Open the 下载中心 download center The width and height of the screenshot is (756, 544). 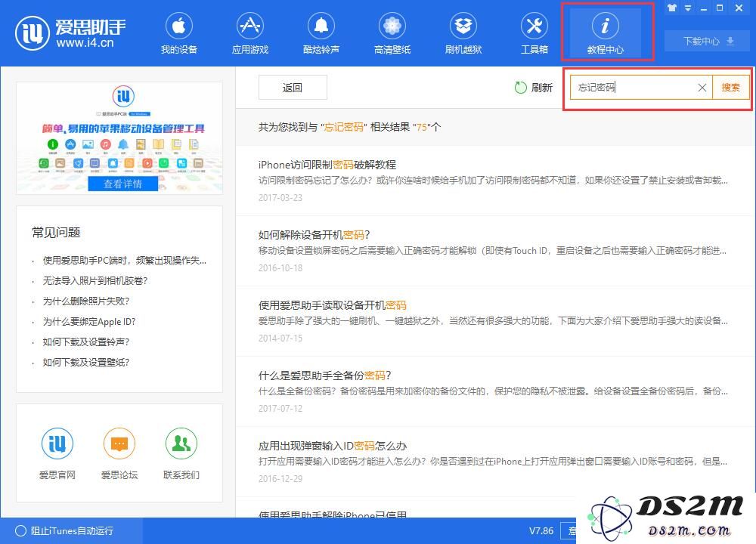click(x=708, y=41)
